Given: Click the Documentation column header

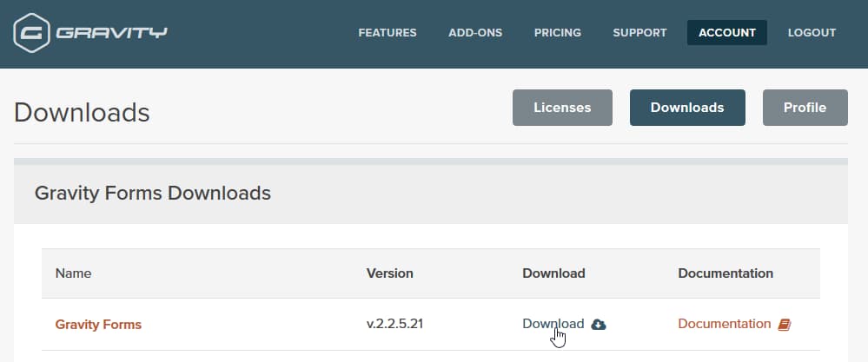Looking at the screenshot, I should pos(726,273).
